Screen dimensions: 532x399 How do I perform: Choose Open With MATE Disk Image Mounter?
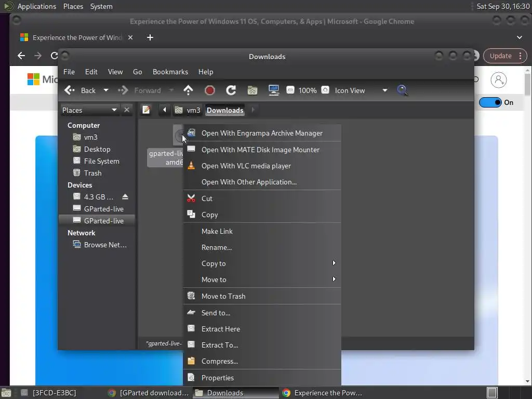pos(262,150)
